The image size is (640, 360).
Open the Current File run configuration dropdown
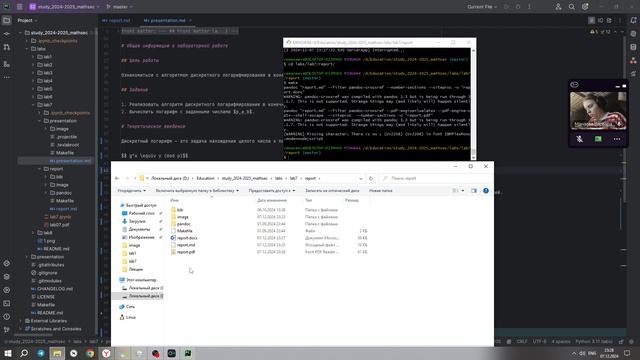pyautogui.click(x=482, y=7)
